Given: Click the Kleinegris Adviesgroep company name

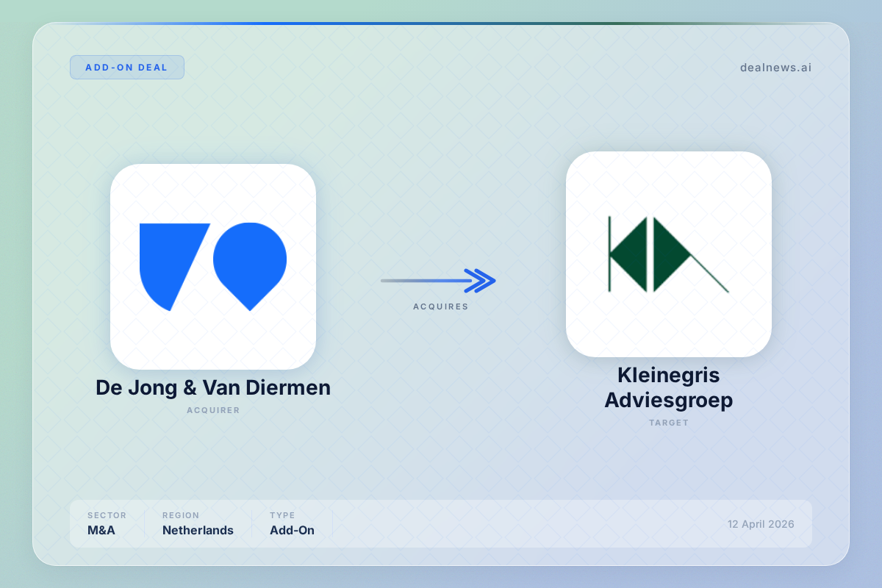Looking at the screenshot, I should (668, 388).
